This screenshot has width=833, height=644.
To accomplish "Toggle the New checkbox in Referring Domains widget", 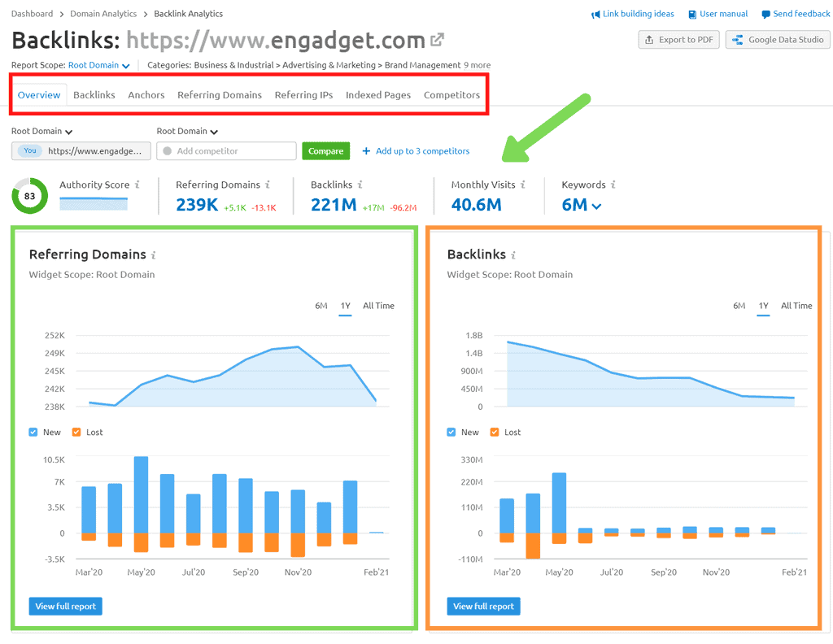I will [x=33, y=432].
